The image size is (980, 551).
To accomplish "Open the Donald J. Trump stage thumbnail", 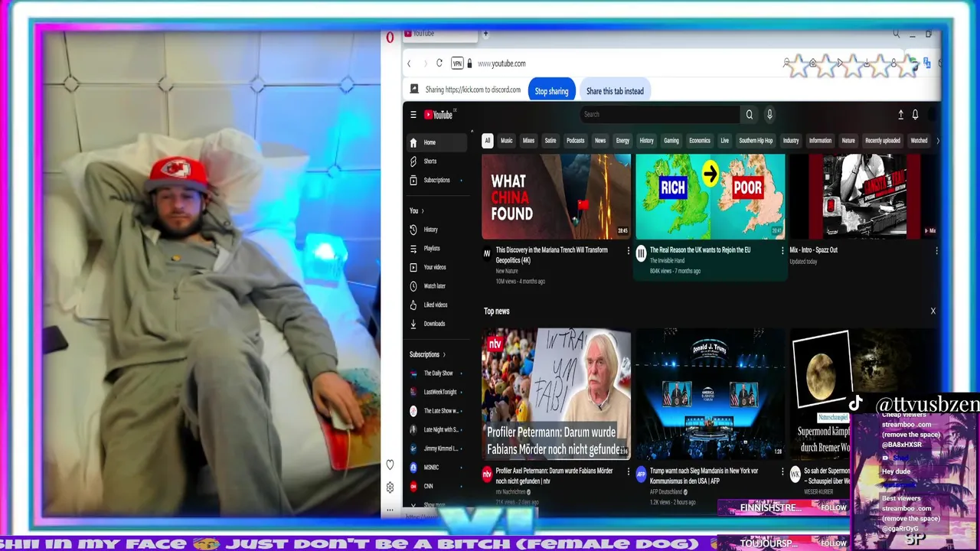I will [710, 394].
